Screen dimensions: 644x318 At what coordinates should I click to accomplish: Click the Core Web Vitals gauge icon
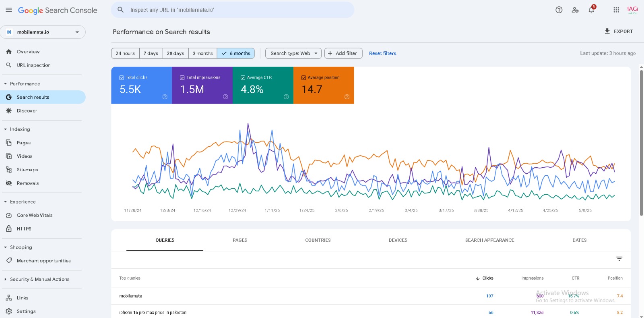(9, 215)
